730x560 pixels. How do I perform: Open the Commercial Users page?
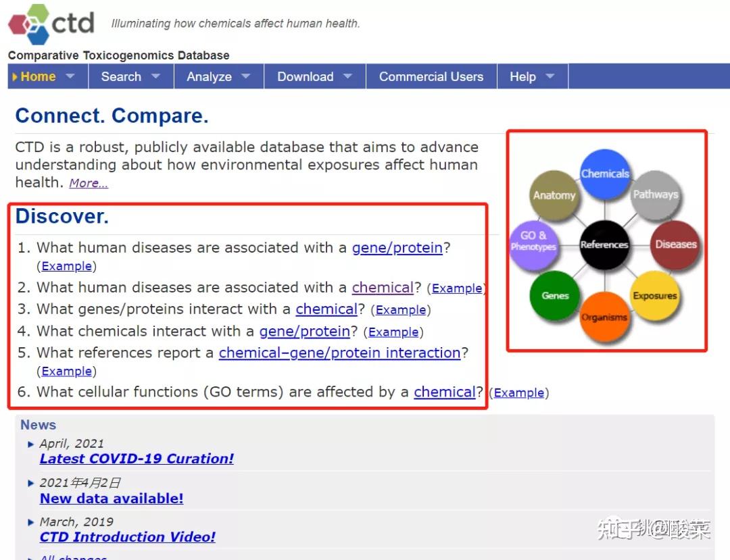[x=431, y=76]
